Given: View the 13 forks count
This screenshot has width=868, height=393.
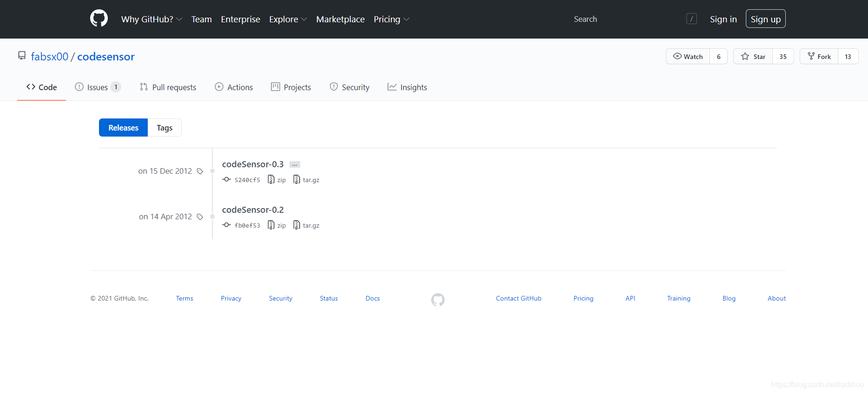Looking at the screenshot, I should click(x=848, y=56).
